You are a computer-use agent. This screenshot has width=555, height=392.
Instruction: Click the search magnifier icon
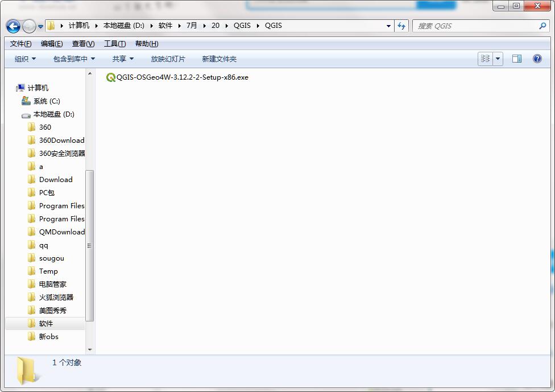[542, 26]
